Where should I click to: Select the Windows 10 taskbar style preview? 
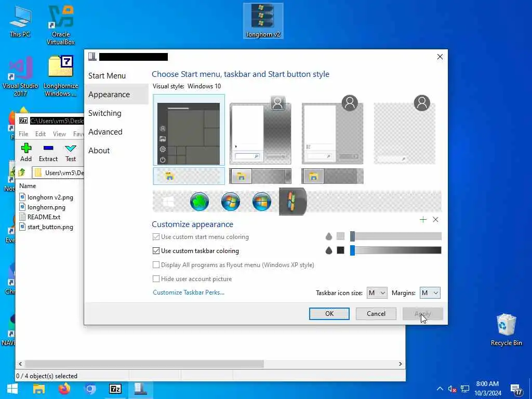click(x=189, y=176)
